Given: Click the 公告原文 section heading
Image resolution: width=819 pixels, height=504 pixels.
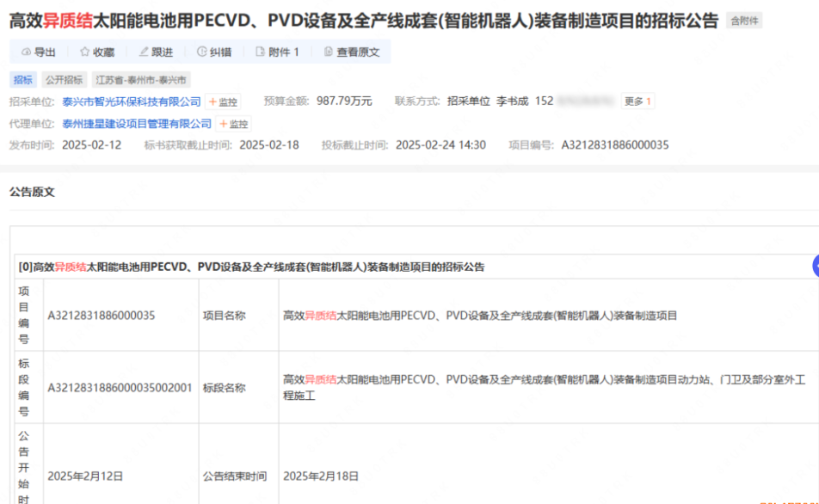Looking at the screenshot, I should 32,192.
